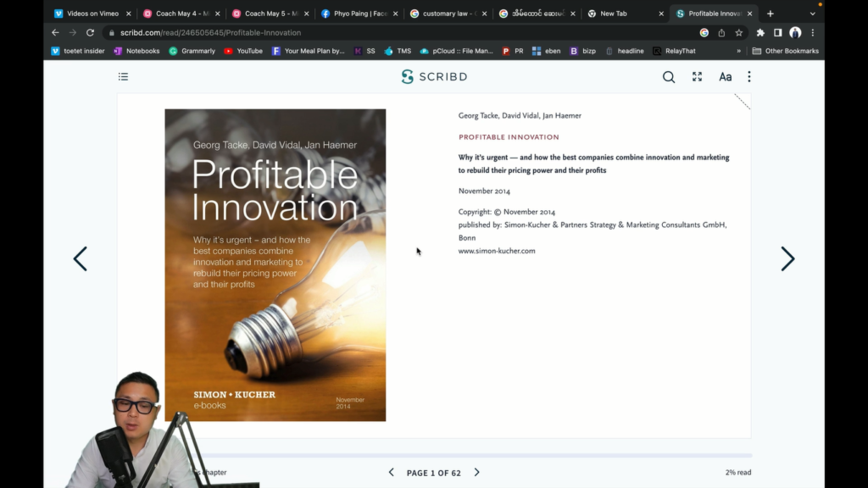
Task: Open the Chrome profile avatar
Action: 795,33
